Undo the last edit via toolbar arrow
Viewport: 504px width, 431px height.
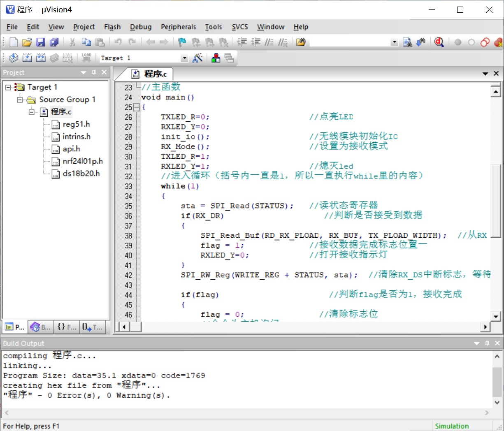click(118, 42)
